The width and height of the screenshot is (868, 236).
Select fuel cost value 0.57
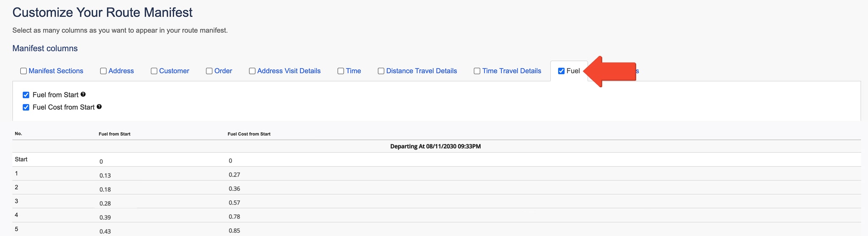pyautogui.click(x=234, y=203)
